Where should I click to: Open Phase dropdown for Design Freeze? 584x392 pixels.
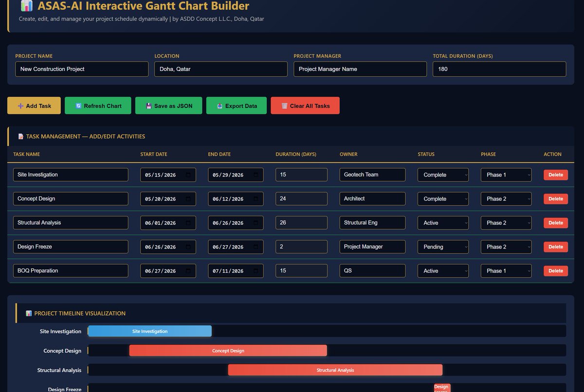click(506, 247)
